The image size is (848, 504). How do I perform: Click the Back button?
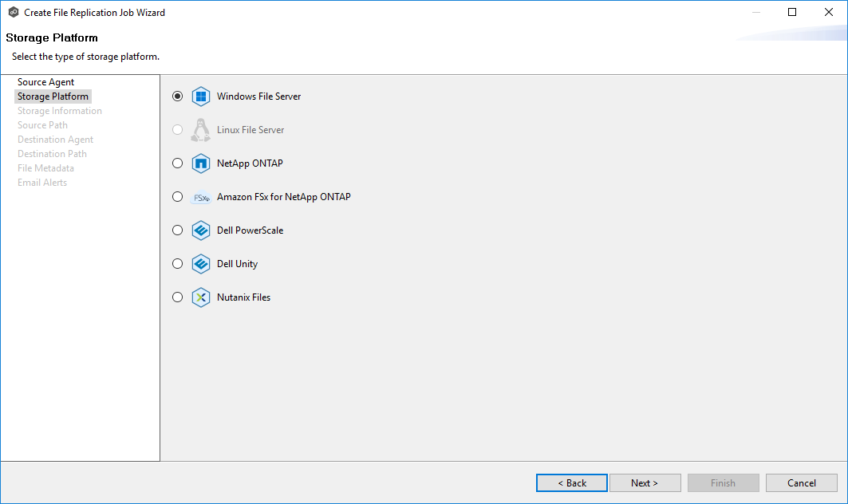[572, 483]
